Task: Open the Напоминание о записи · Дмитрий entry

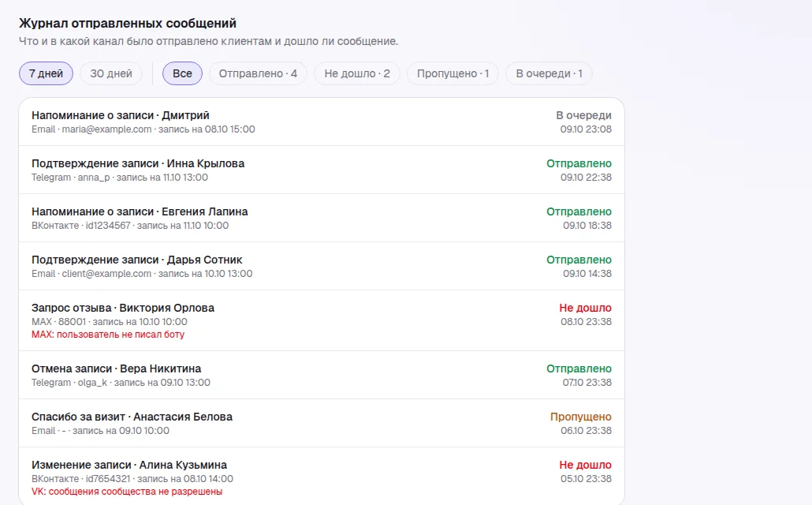Action: [x=322, y=122]
